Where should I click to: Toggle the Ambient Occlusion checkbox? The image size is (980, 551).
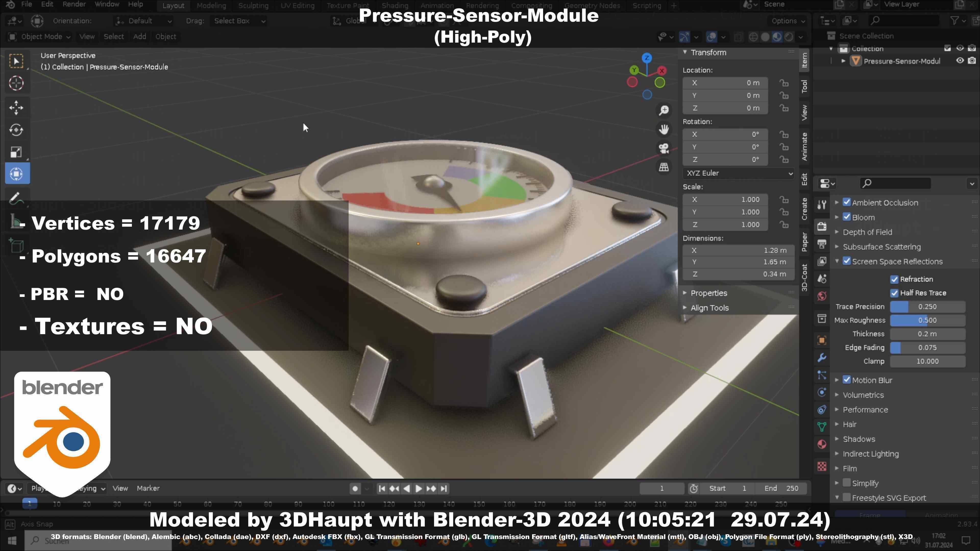[847, 202]
